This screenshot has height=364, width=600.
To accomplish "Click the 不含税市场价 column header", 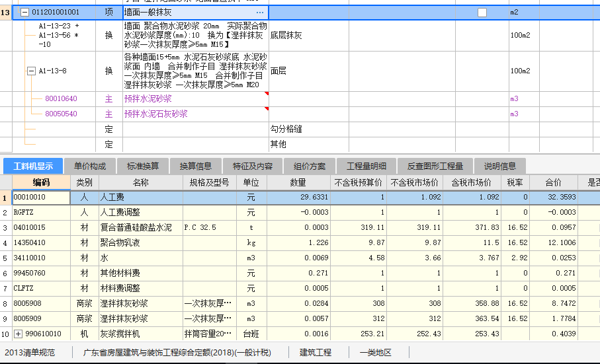I will [415, 182].
